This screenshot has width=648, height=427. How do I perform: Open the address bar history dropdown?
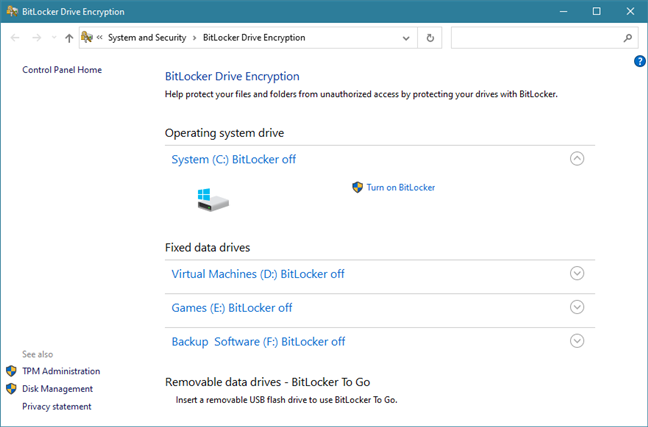pos(406,38)
